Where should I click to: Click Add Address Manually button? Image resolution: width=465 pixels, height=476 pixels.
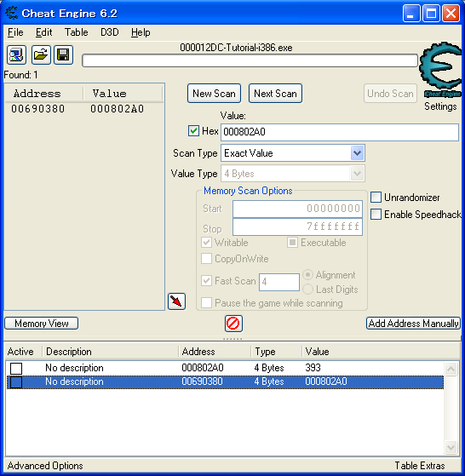413,324
